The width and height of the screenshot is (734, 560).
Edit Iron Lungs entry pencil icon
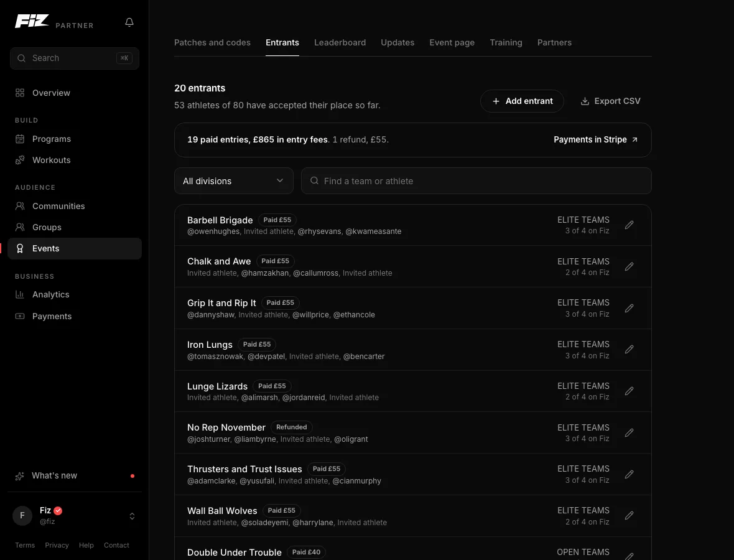[x=629, y=349]
